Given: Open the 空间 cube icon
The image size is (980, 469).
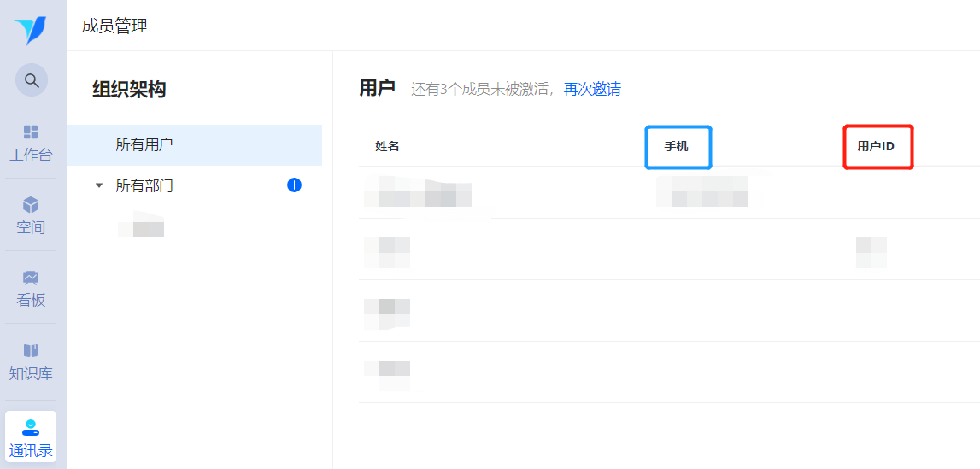Looking at the screenshot, I should [x=31, y=214].
